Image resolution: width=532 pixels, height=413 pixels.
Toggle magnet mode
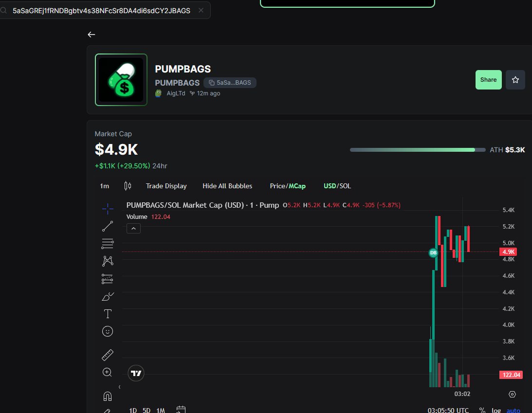click(108, 396)
